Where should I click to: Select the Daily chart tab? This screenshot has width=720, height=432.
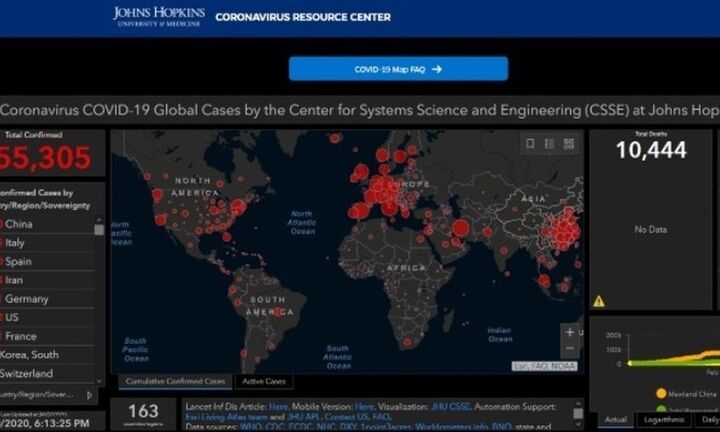pos(709,420)
